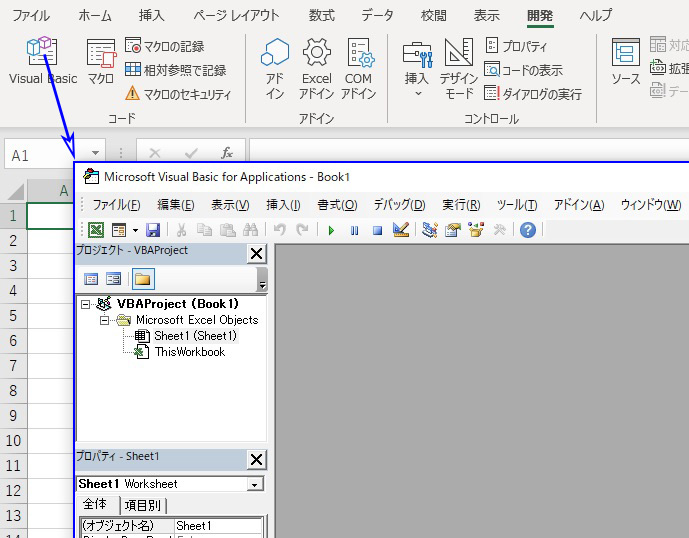This screenshot has height=538, width=689.
Task: Open VBA editor Tools menu
Action: (517, 205)
